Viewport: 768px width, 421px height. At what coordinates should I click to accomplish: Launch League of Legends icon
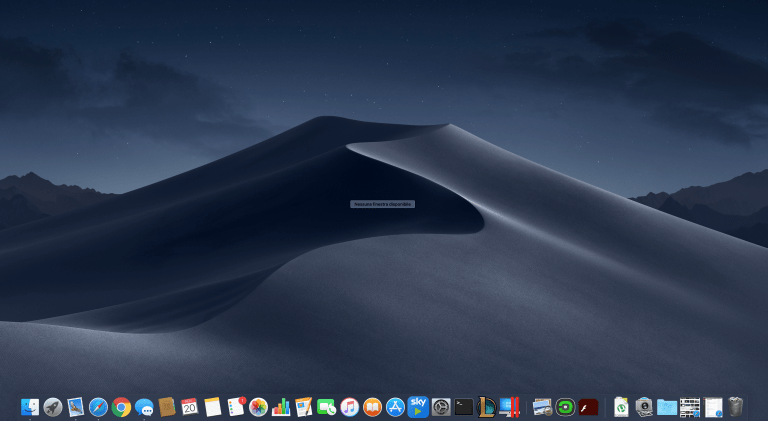[486, 407]
